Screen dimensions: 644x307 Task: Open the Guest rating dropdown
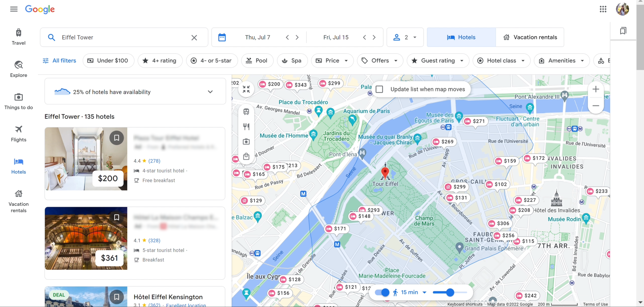click(x=438, y=61)
